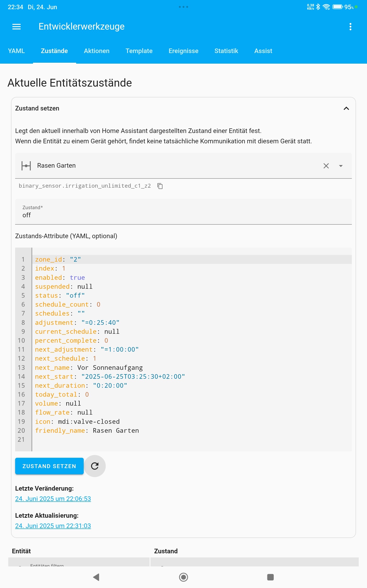Click the ZUSTAND SETZEN button
Viewport: 367px width, 588px height.
tap(49, 466)
